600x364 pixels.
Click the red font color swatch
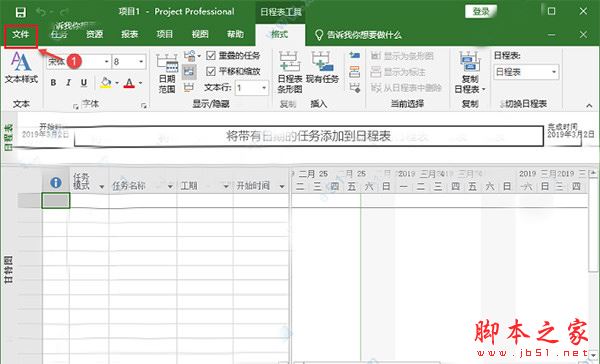[129, 83]
